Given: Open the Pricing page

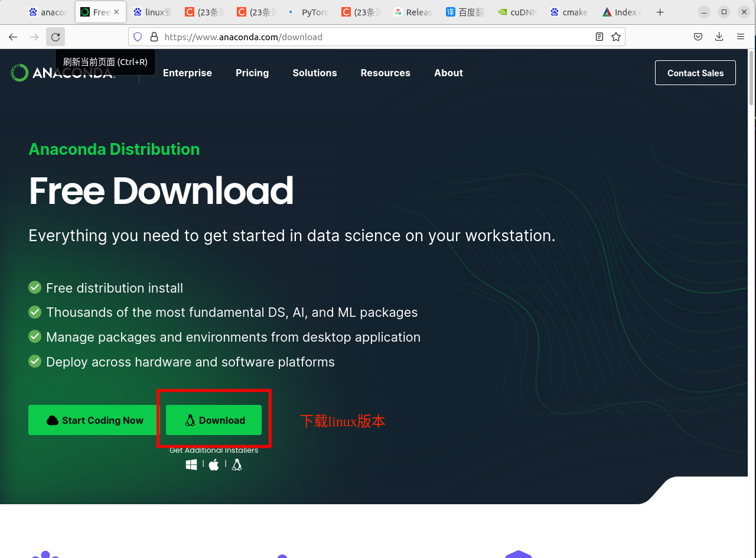Looking at the screenshot, I should pos(252,73).
